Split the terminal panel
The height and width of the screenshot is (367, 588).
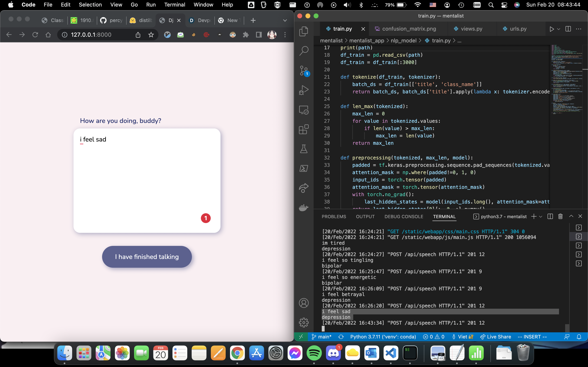click(550, 216)
